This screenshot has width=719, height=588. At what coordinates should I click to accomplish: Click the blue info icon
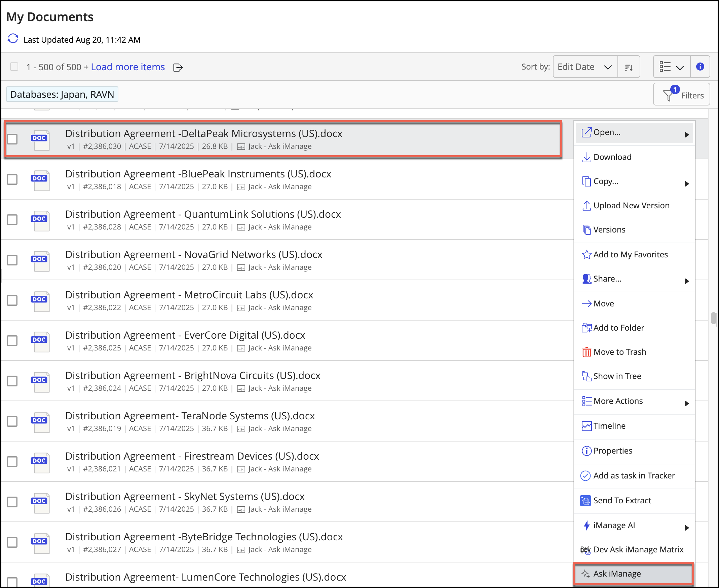(700, 67)
